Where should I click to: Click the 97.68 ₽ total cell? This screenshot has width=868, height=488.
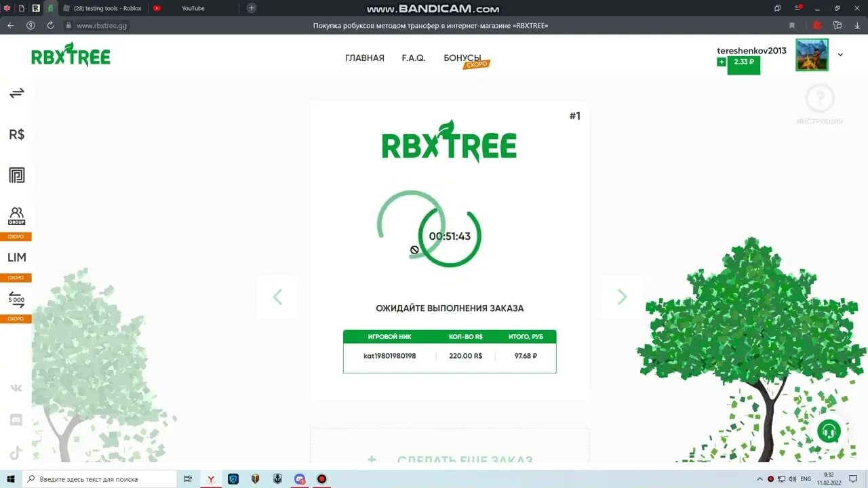click(526, 356)
